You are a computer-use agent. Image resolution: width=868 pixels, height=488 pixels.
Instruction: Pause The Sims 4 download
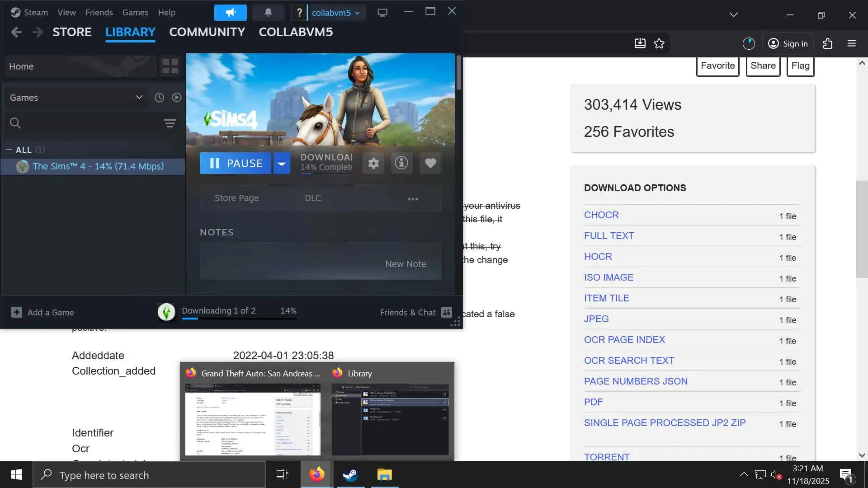click(x=236, y=163)
